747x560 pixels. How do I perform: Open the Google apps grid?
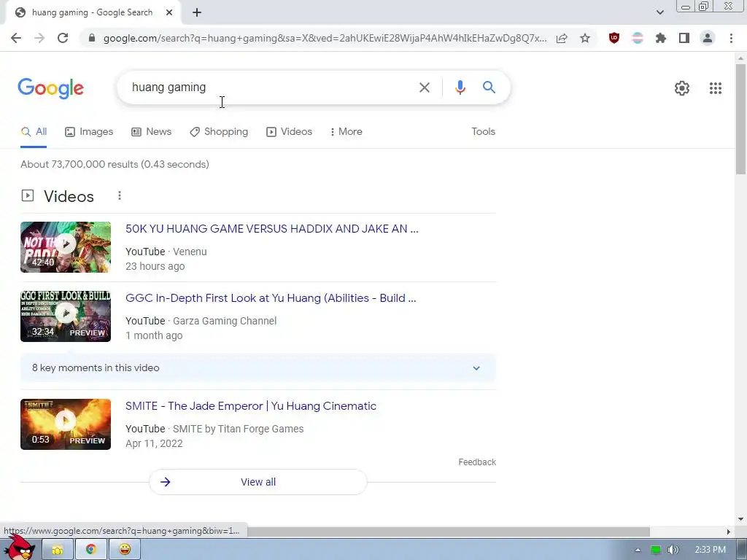tap(715, 88)
